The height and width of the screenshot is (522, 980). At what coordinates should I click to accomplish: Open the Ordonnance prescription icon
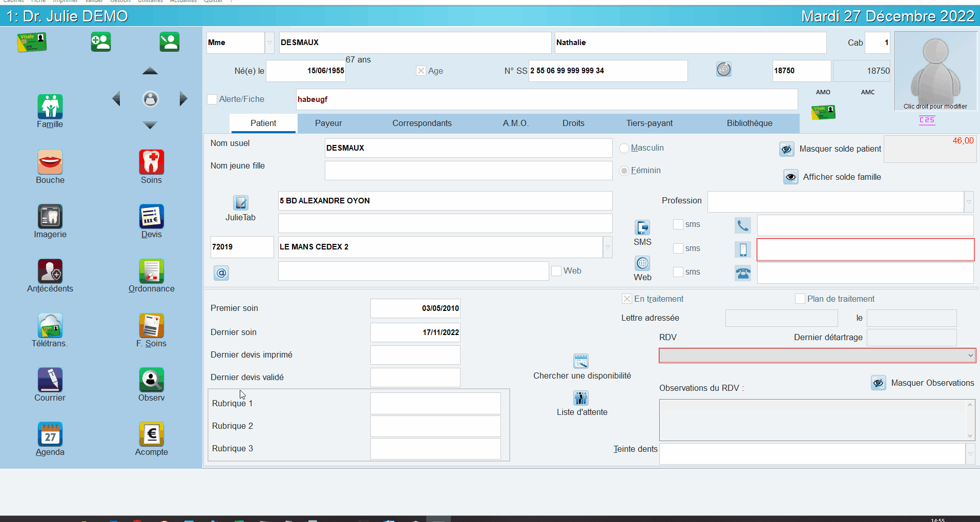pyautogui.click(x=151, y=270)
